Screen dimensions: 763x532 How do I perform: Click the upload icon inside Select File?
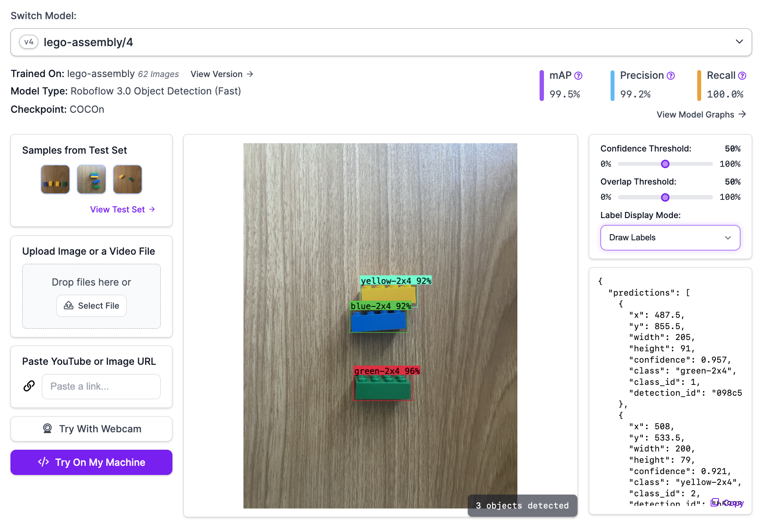tap(68, 306)
